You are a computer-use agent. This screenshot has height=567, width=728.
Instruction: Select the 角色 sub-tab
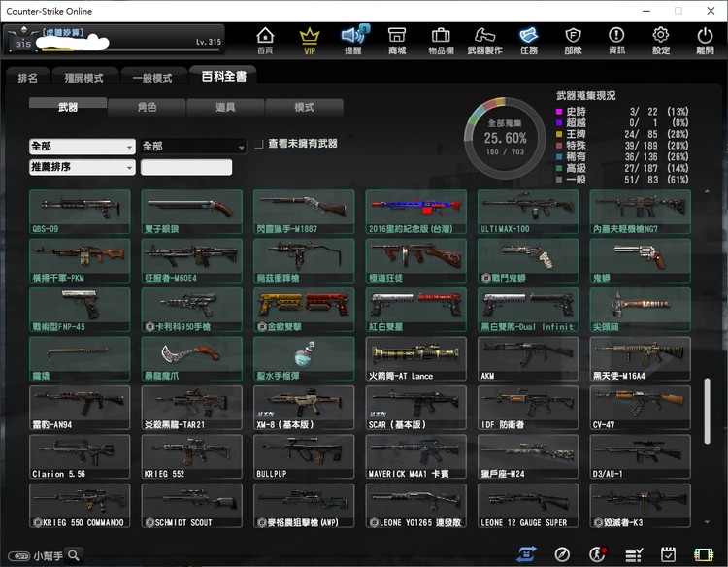click(x=147, y=107)
